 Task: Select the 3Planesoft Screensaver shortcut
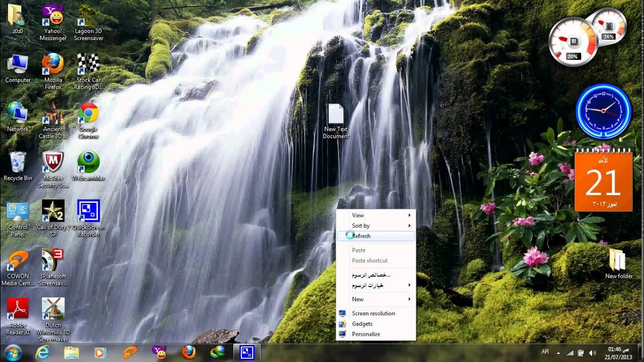click(x=53, y=267)
